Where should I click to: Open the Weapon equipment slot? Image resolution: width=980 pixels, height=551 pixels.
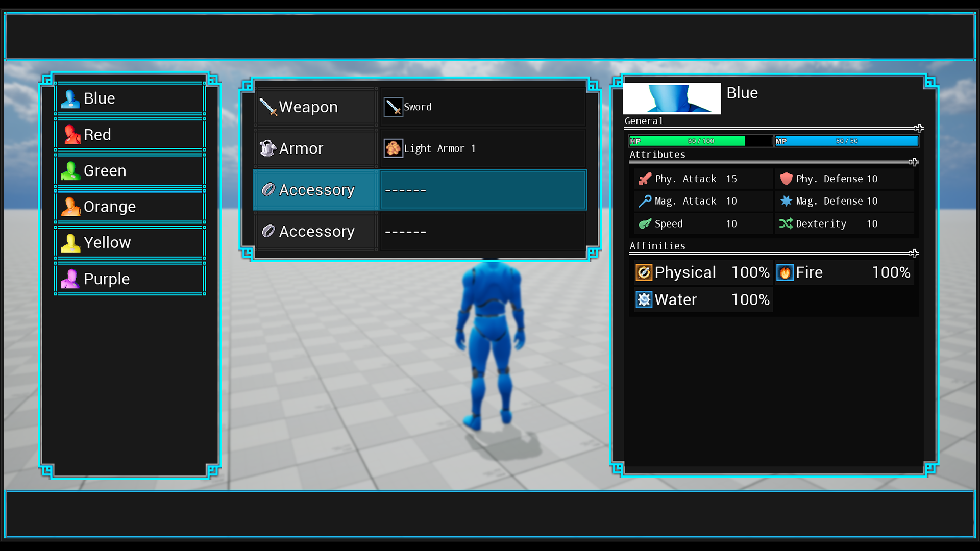coord(421,107)
